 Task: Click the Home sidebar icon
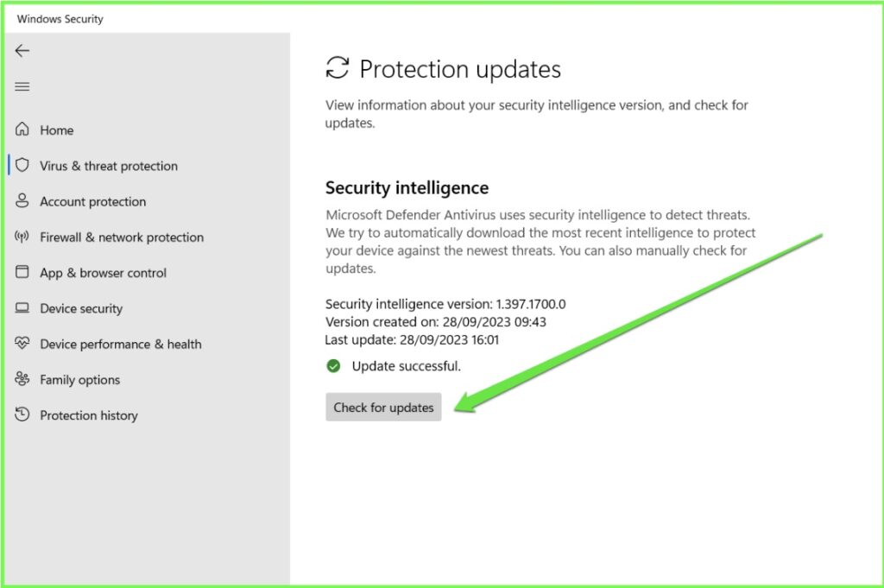21,130
